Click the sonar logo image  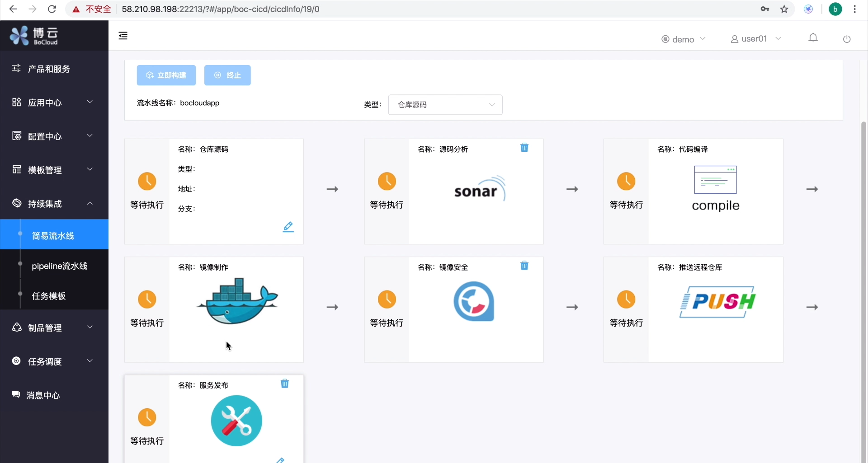(480, 189)
